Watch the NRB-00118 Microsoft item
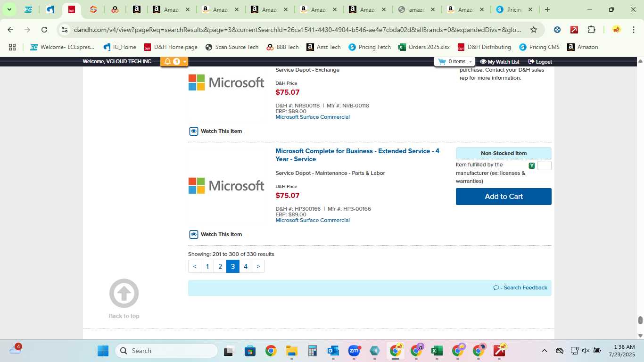Viewport: 644px width, 362px height. point(216,131)
